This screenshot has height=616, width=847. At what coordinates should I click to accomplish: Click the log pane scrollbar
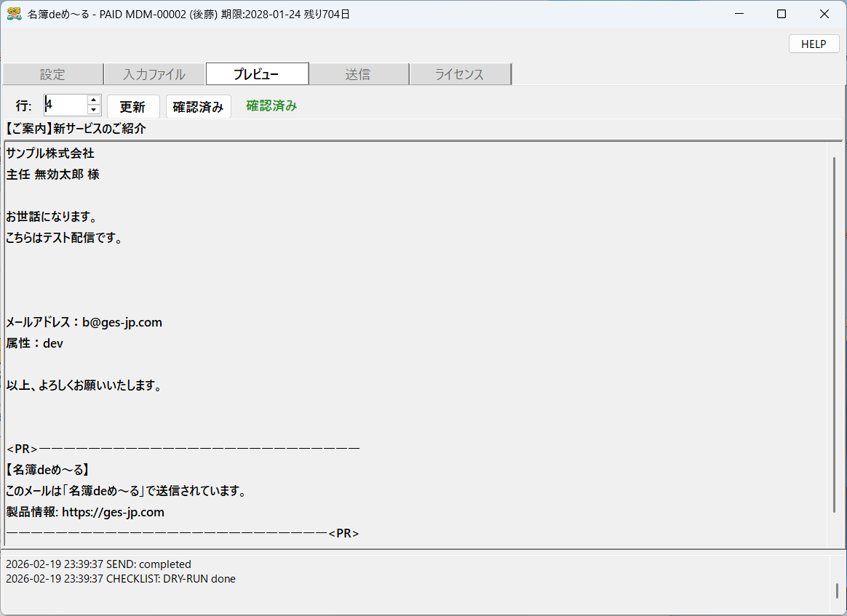(837, 589)
